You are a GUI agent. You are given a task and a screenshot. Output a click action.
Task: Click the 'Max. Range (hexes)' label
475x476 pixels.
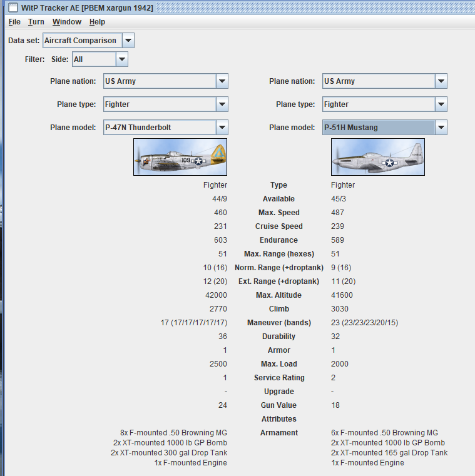click(x=279, y=253)
